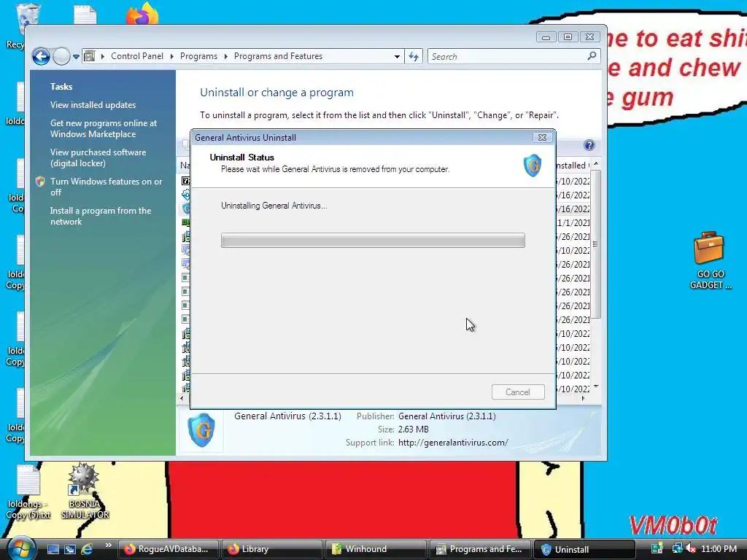Click the 11:00 PM clock
This screenshot has width=747, height=560.
tap(719, 548)
